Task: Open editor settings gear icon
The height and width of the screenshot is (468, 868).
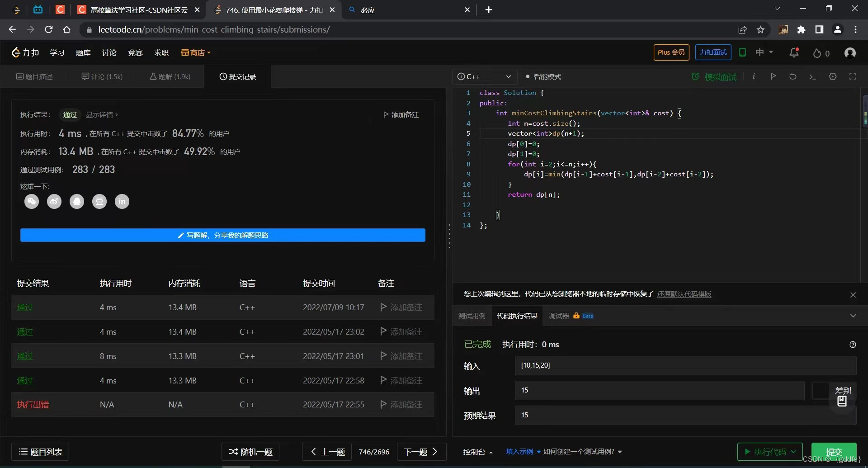Action: click(x=833, y=76)
